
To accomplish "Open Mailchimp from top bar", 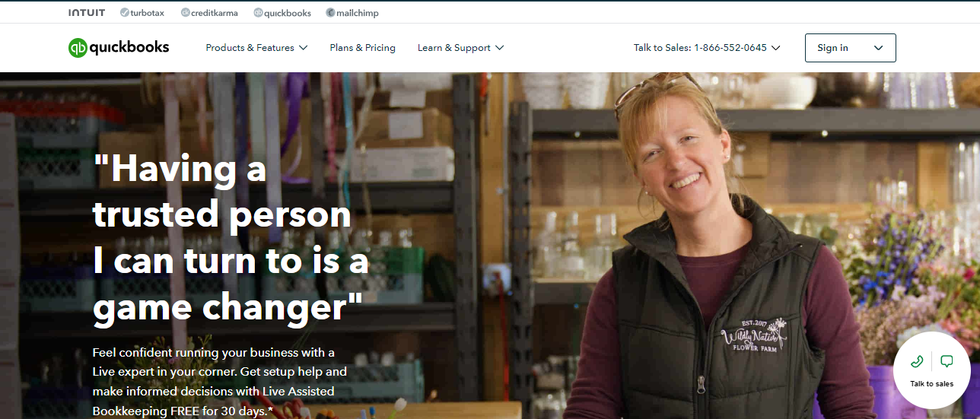I will click(352, 13).
